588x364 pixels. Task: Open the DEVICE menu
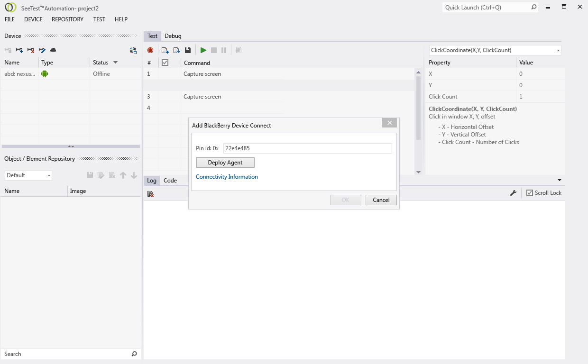click(x=33, y=19)
